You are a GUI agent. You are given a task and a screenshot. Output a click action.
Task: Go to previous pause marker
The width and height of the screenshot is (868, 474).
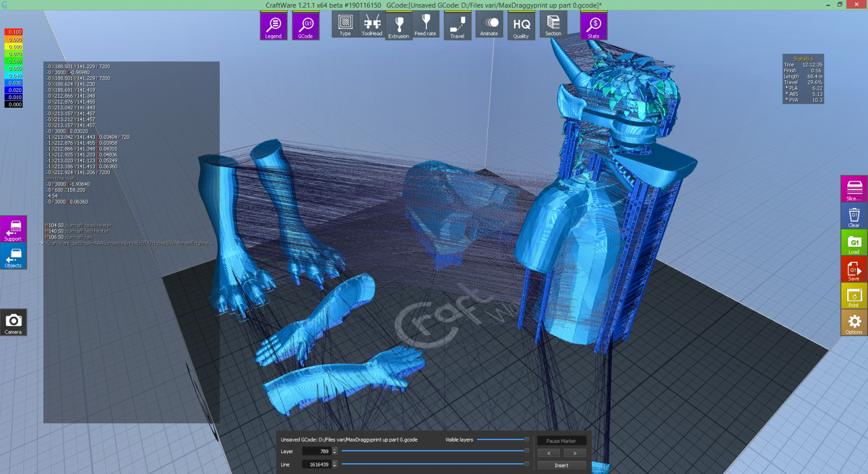549,453
